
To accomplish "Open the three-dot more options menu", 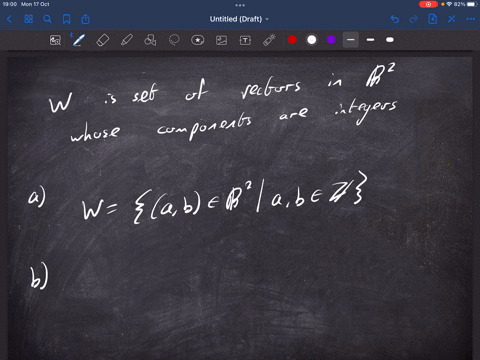I will 471,19.
